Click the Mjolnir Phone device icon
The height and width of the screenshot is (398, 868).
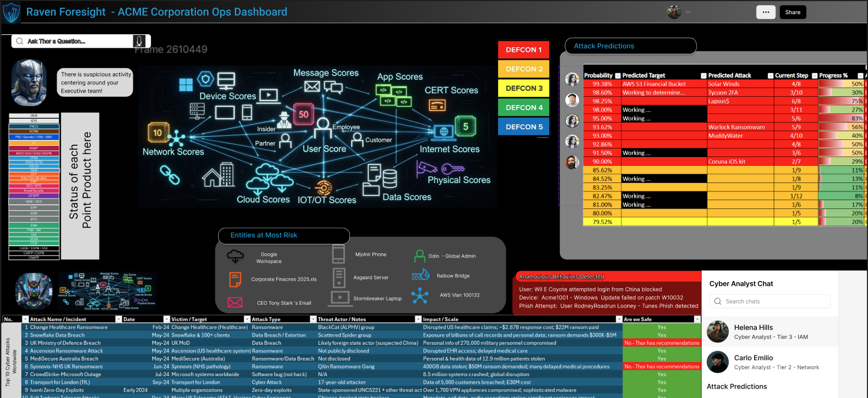click(339, 254)
